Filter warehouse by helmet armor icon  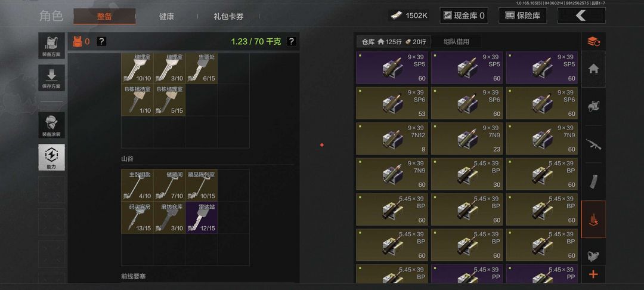click(x=593, y=106)
